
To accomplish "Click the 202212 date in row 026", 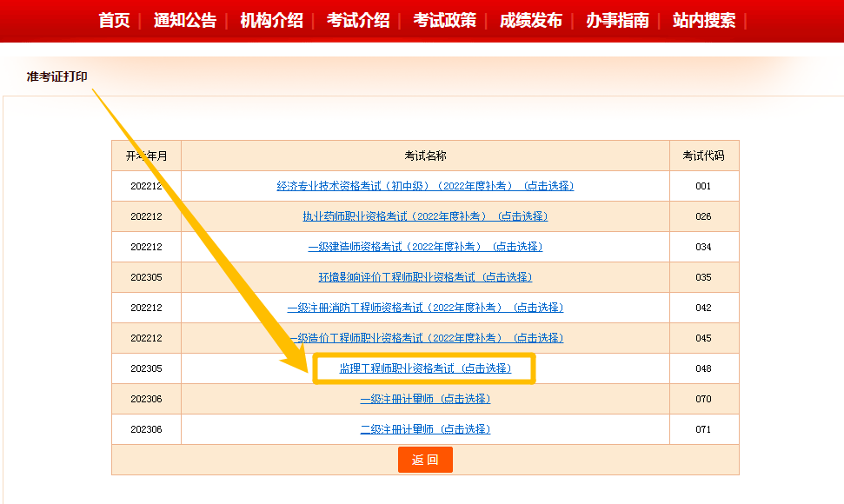I will (146, 216).
